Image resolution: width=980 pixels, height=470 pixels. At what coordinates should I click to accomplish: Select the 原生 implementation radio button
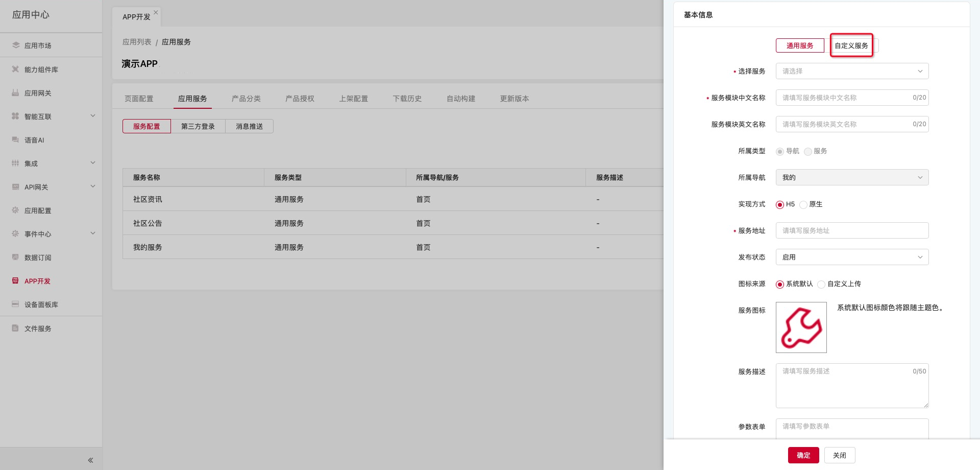pos(803,205)
